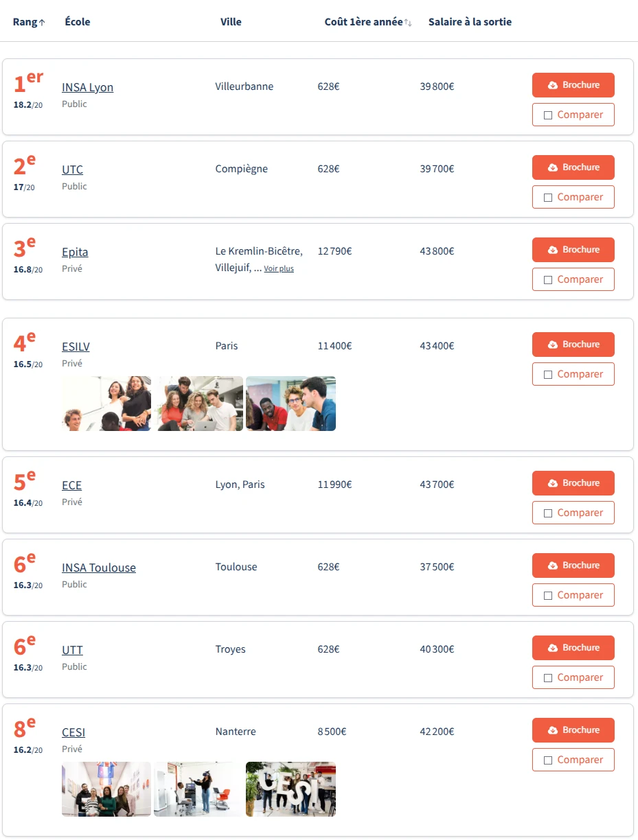Click the Salaire à la sortie header
638x840 pixels.
pos(470,22)
